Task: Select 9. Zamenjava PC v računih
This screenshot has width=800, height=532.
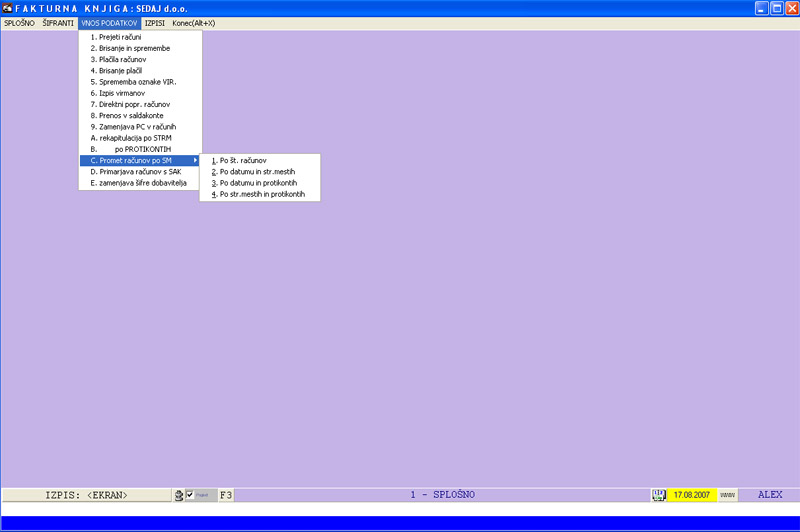Action: pyautogui.click(x=140, y=126)
